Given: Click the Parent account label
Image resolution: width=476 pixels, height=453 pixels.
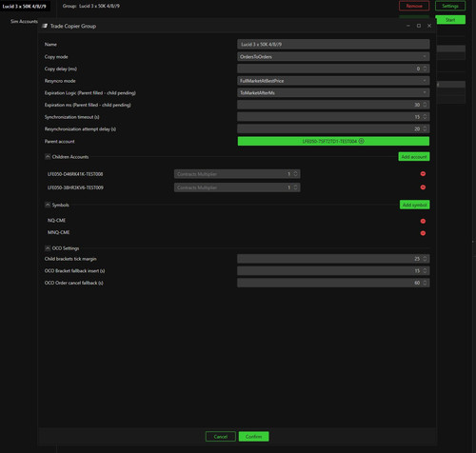Looking at the screenshot, I should (60, 142).
